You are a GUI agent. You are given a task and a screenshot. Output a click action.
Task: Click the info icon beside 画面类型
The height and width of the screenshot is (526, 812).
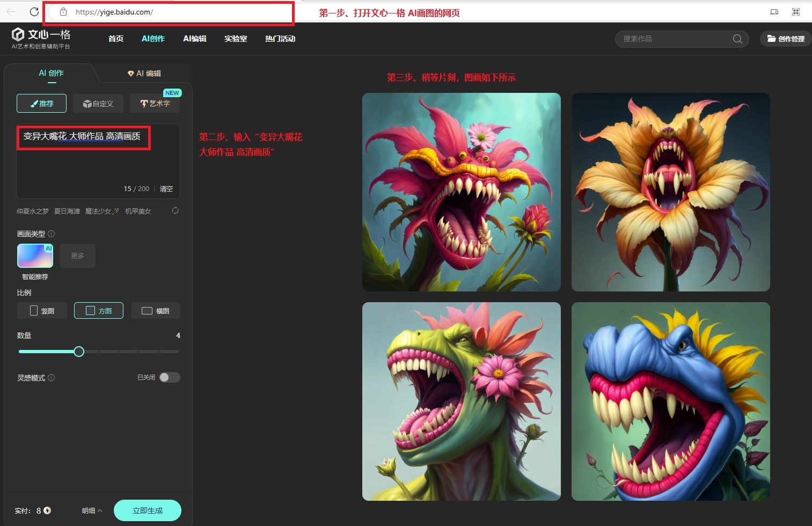point(52,234)
